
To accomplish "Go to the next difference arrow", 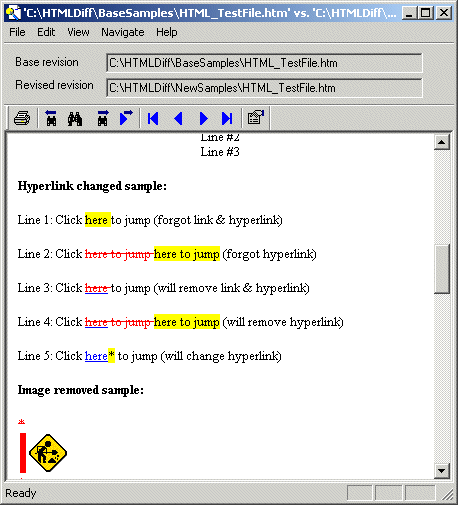I will (203, 119).
